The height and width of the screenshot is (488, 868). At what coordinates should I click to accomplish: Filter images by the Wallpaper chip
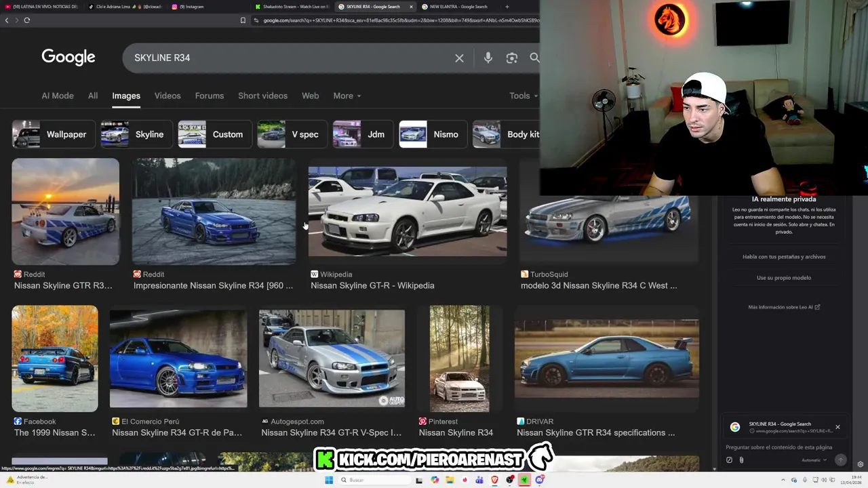(x=53, y=134)
